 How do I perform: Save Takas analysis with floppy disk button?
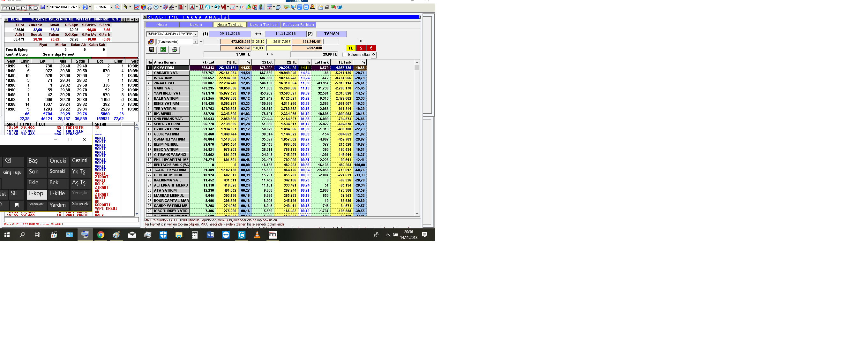[x=151, y=50]
